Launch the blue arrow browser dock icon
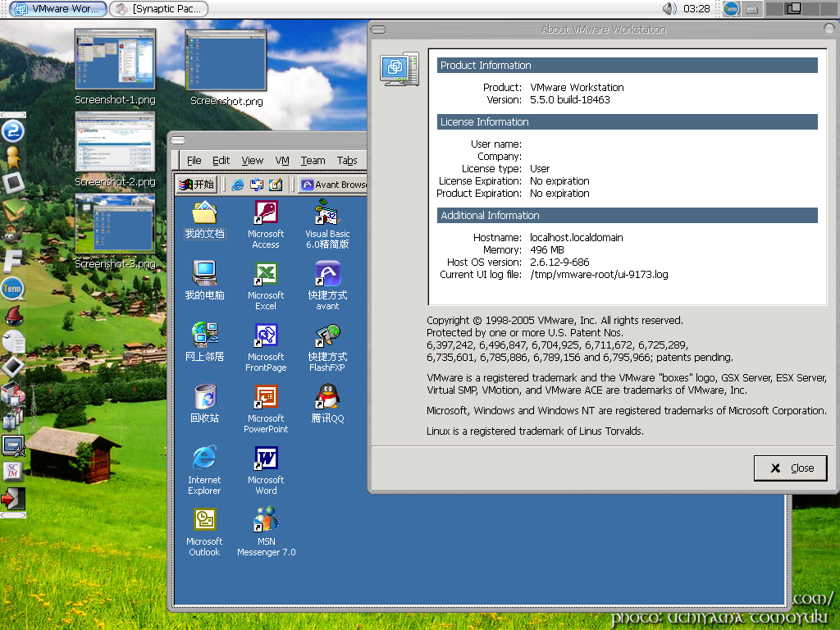This screenshot has width=840, height=630. (13, 130)
